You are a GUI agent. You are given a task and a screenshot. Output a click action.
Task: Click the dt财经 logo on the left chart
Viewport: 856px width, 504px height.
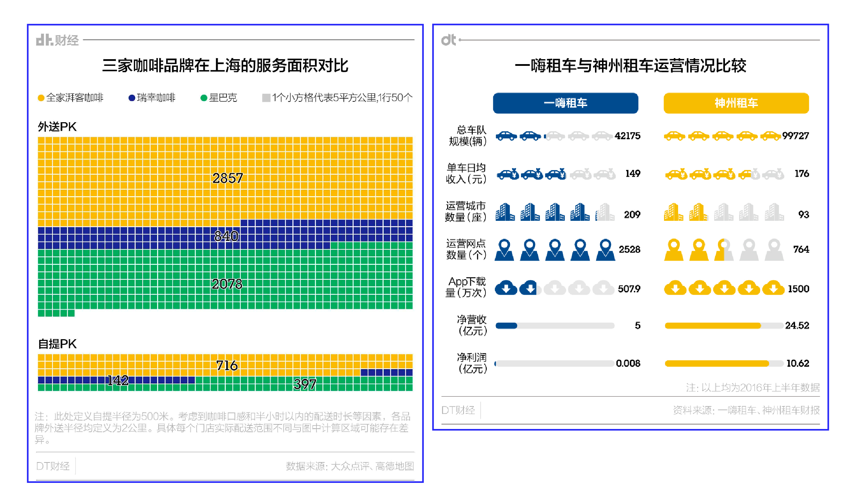click(x=57, y=40)
